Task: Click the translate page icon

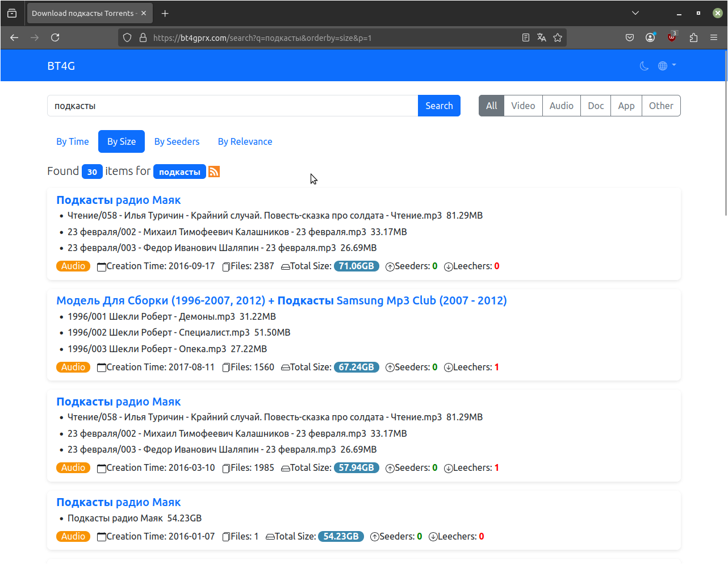Action: pos(542,37)
